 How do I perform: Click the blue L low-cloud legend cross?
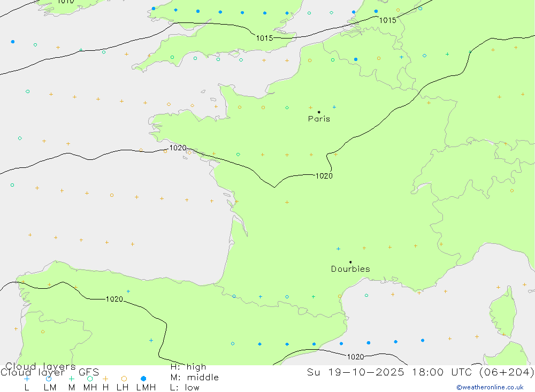coord(27,379)
